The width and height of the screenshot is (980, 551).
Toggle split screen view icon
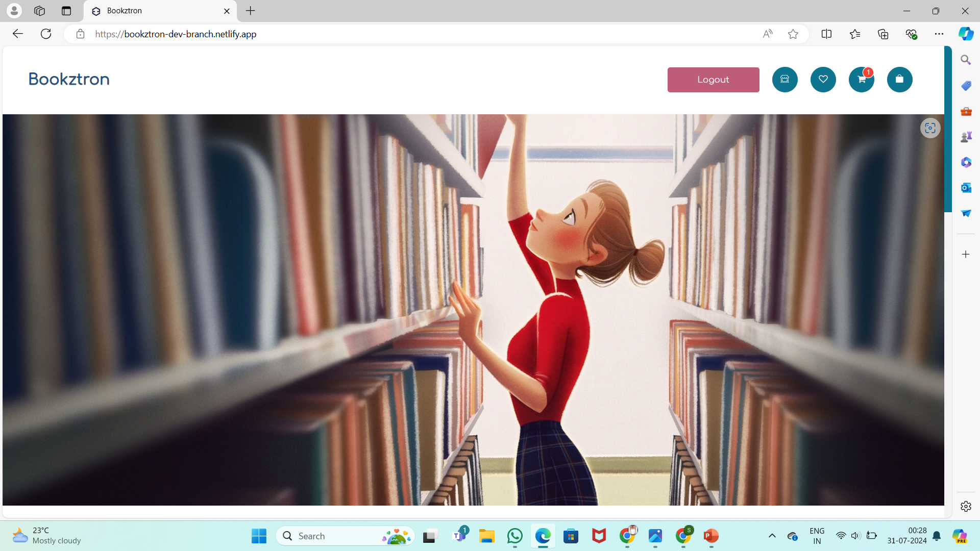coord(826,34)
